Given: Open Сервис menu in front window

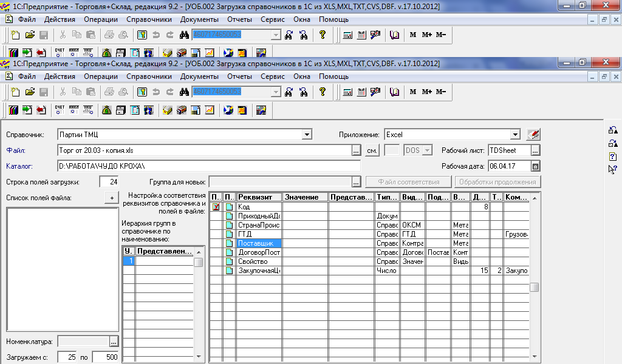Looking at the screenshot, I should point(273,76).
